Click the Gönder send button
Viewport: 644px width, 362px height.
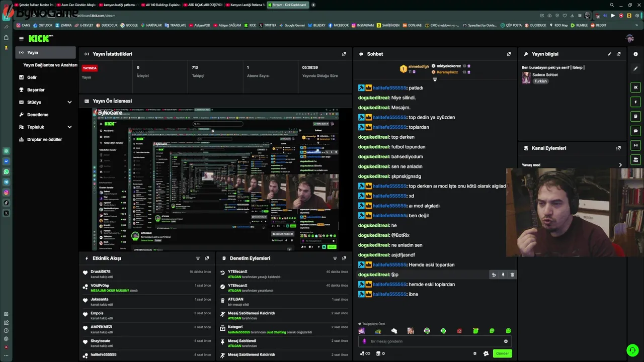[502, 353]
